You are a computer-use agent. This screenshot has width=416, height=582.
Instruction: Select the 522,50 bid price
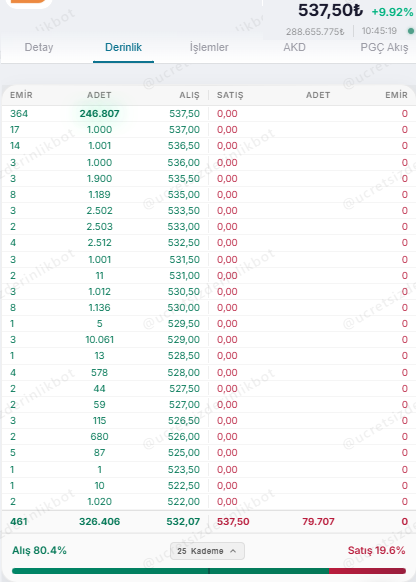184,485
